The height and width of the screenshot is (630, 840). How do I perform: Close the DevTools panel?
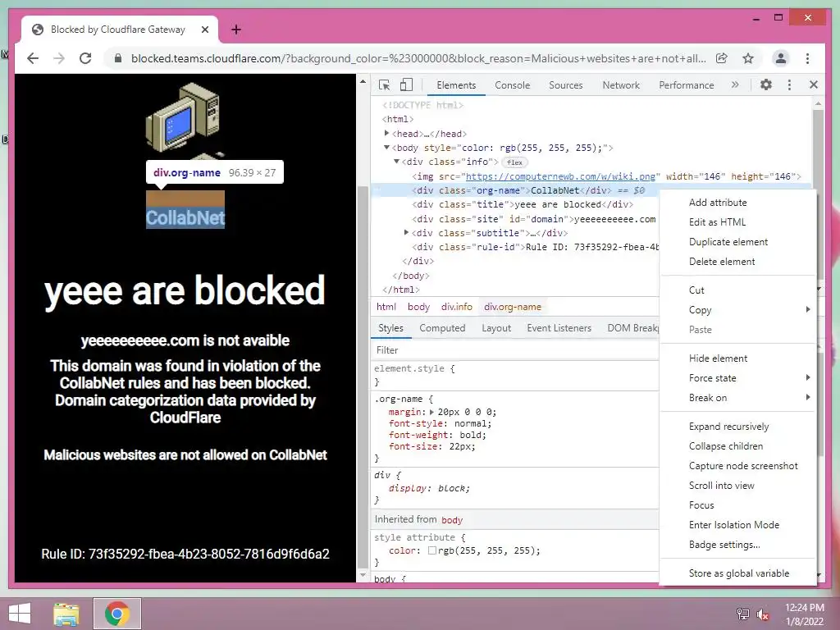(814, 84)
